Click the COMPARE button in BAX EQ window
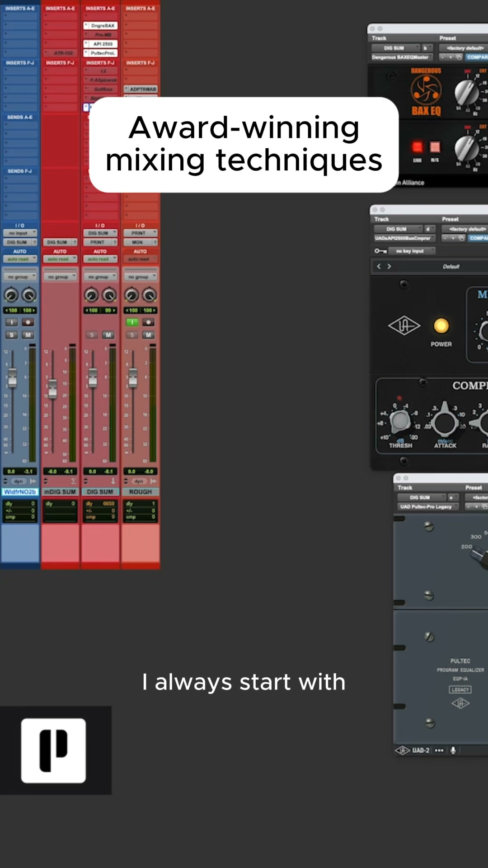This screenshot has width=488, height=868. (477, 57)
